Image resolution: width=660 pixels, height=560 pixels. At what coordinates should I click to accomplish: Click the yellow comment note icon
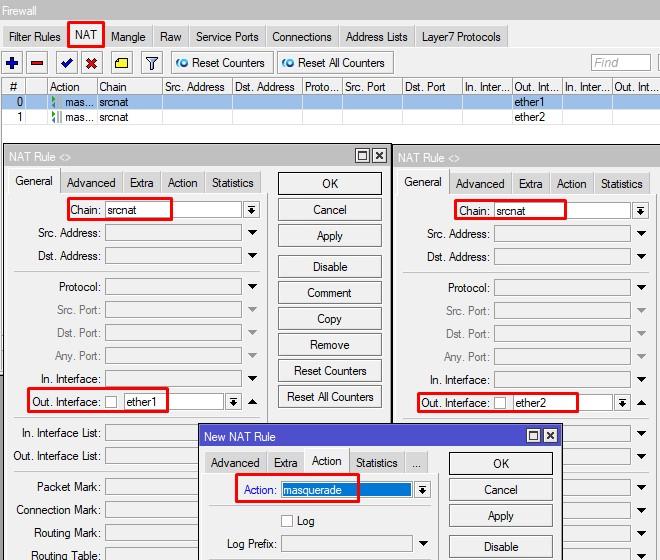121,63
